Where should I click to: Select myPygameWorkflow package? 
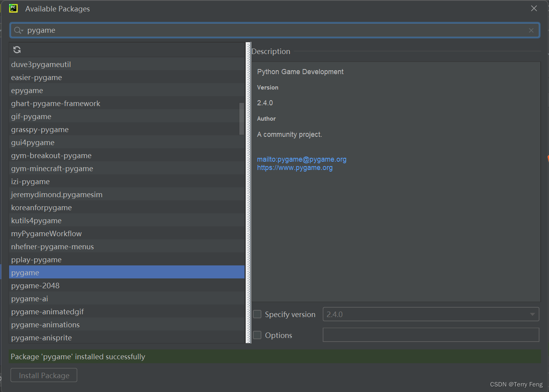click(127, 233)
